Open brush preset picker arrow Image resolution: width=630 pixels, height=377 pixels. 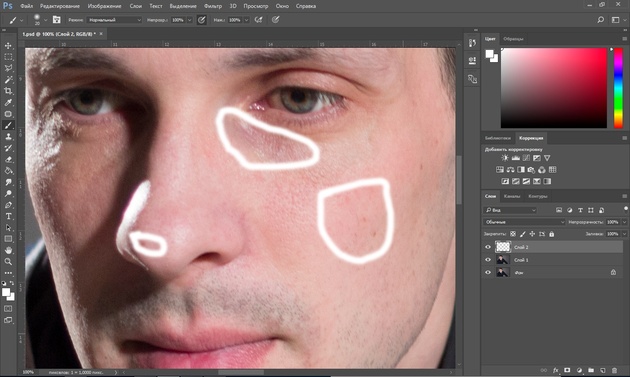click(45, 20)
